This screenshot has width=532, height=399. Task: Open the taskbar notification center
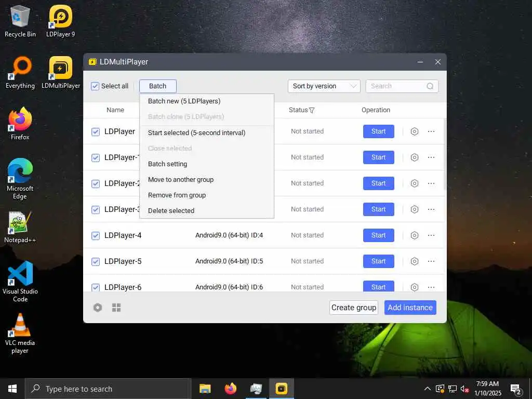516,389
